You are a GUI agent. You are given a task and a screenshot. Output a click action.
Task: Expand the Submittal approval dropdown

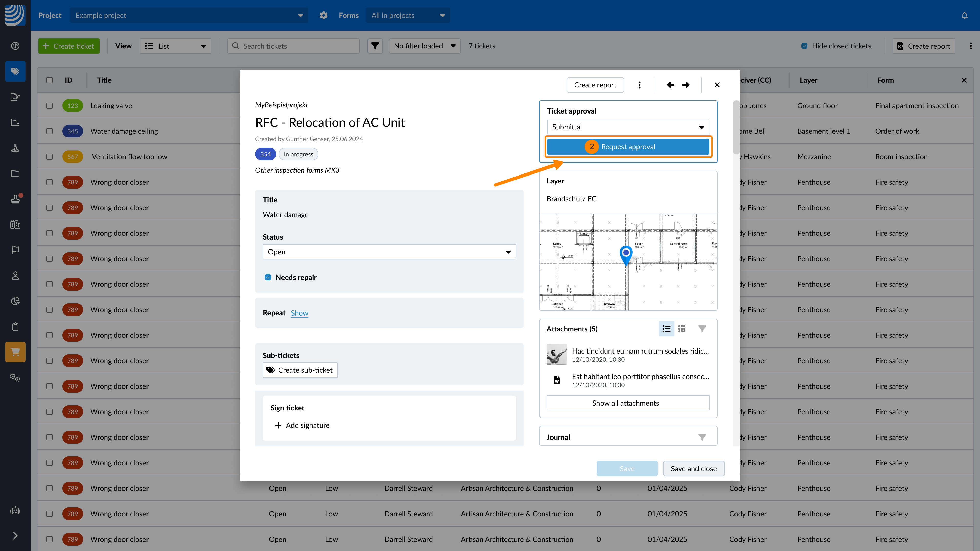[x=628, y=127]
